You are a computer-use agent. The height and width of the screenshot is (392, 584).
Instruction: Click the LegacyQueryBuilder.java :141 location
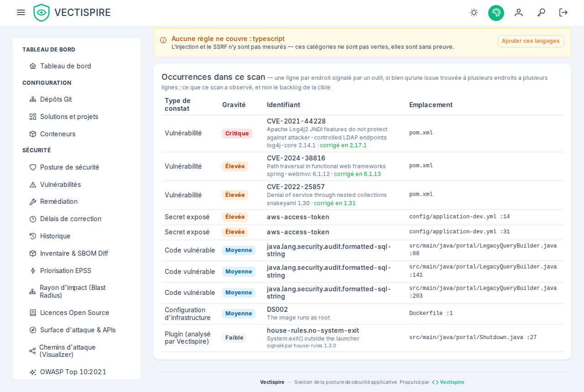483,271
